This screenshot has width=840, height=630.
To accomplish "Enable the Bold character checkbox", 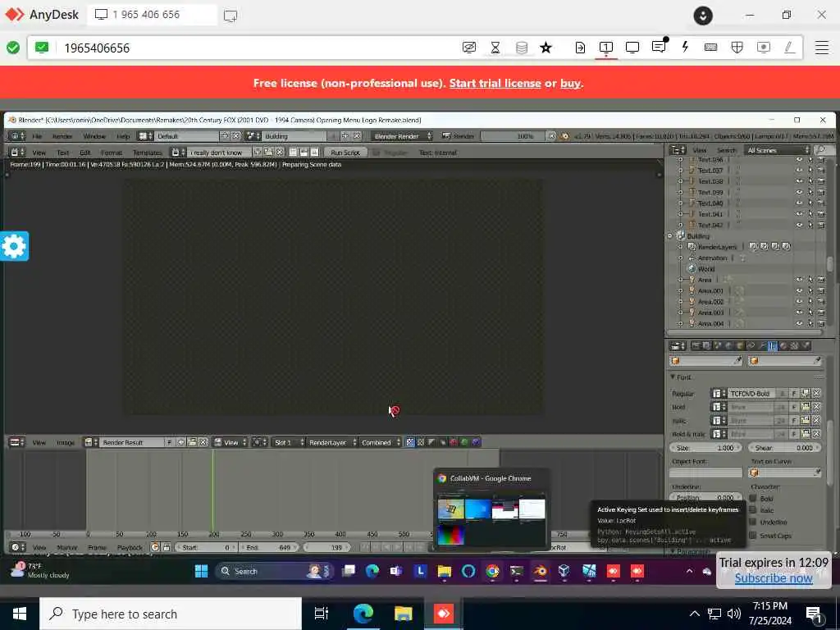I will pyautogui.click(x=753, y=498).
